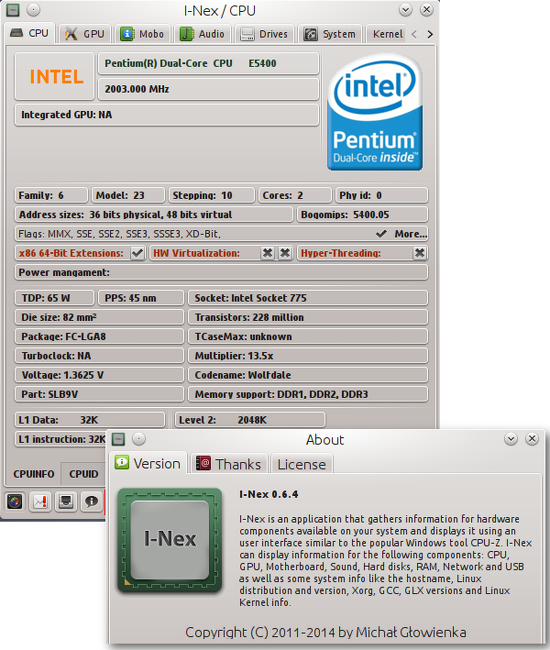The width and height of the screenshot is (550, 650).
Task: Open the Mobo tab
Action: pyautogui.click(x=142, y=34)
